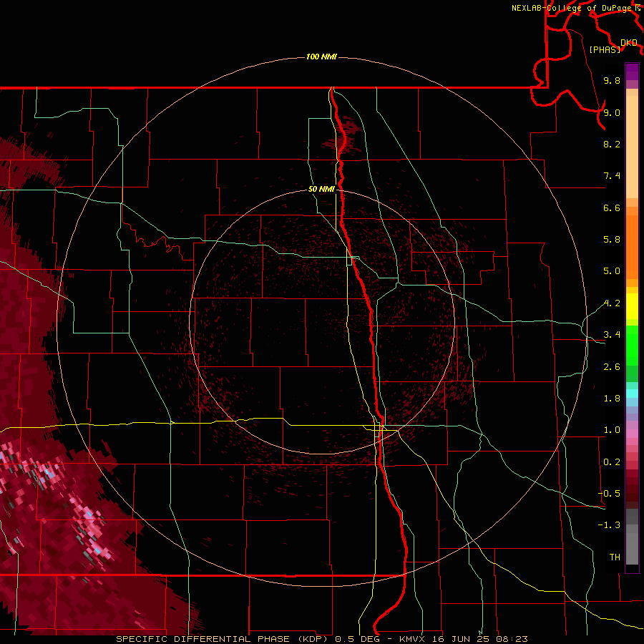Click the 9.8 scale value
The image size is (644, 644).
612,80
